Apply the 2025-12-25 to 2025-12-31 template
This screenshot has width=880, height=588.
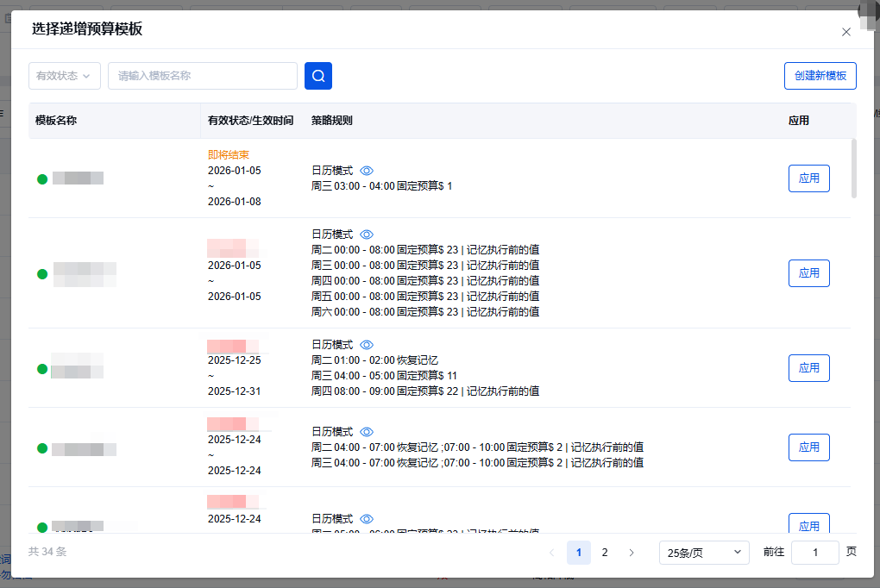click(x=808, y=368)
